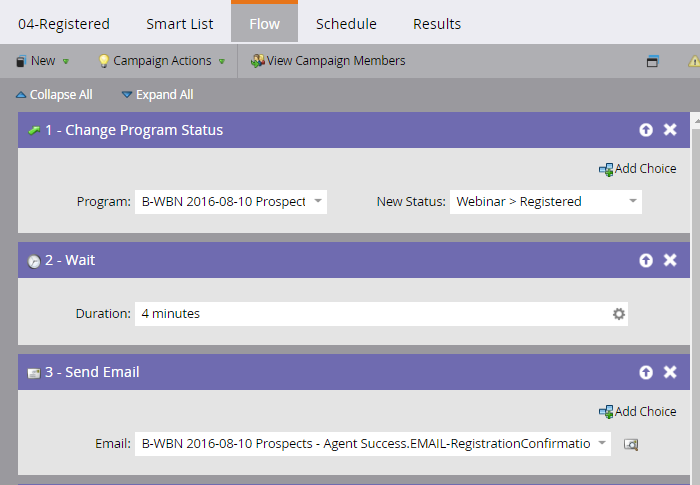Viewport: 700px width, 485px height.
Task: Open Campaign Actions menu
Action: click(161, 61)
